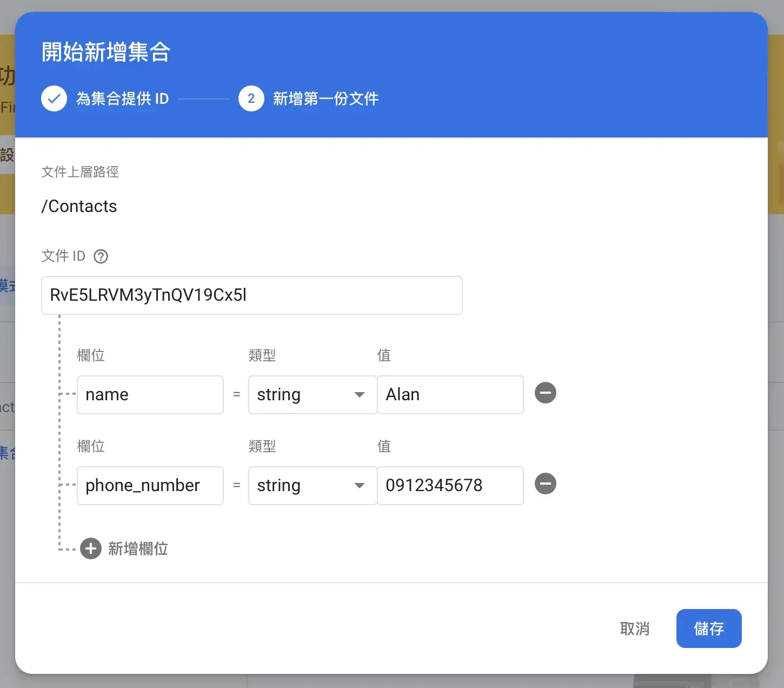Select the 新增第一份文件 step label

point(325,98)
